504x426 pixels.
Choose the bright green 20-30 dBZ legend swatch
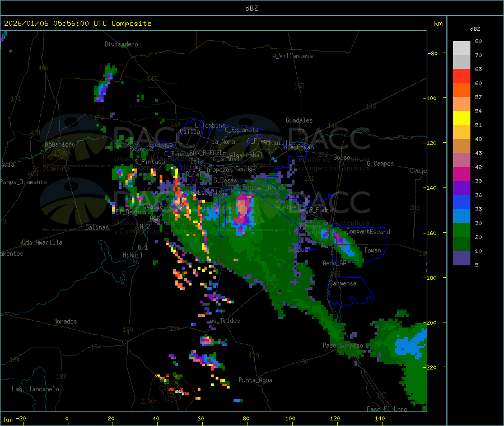[x=461, y=230]
